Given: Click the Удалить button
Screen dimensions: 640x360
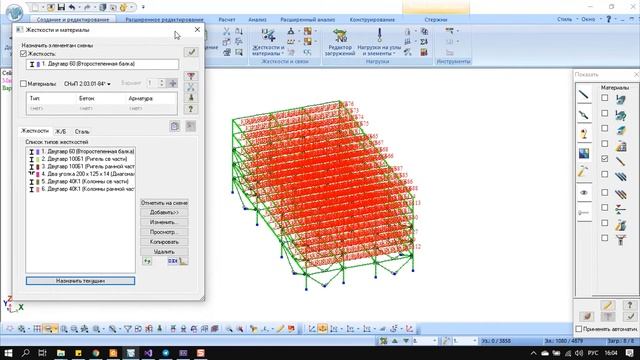Looking at the screenshot, I should [x=164, y=252].
